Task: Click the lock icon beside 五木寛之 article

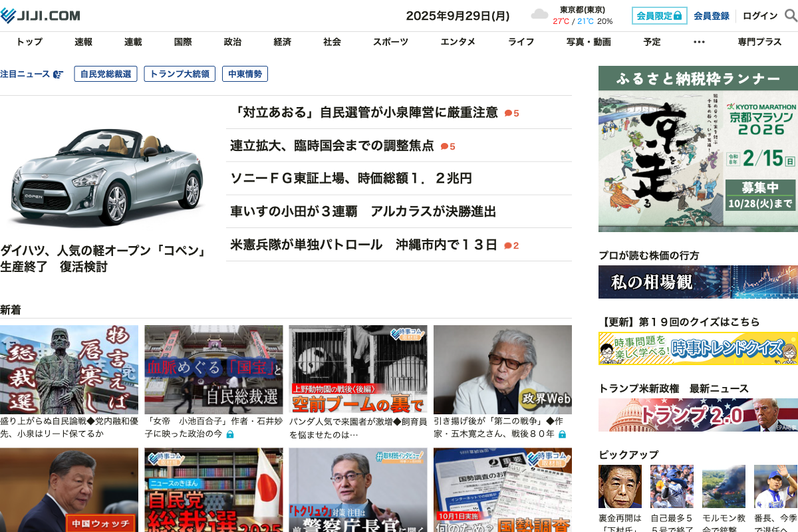Action: 562,434
